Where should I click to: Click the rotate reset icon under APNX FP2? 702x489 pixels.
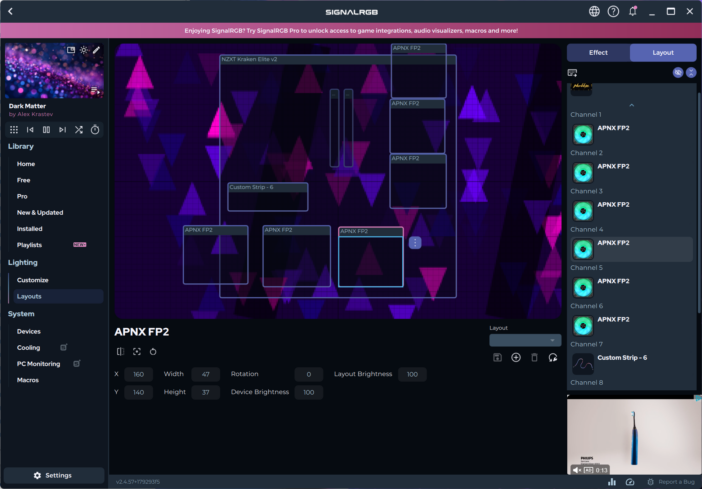(153, 352)
